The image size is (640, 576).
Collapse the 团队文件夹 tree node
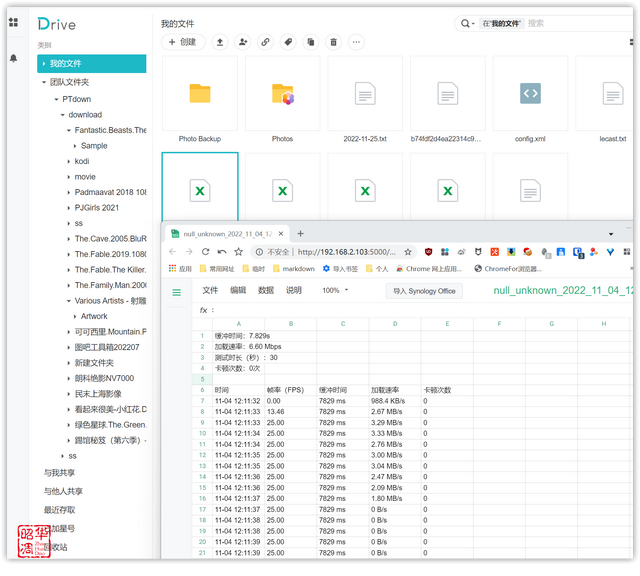pos(44,82)
